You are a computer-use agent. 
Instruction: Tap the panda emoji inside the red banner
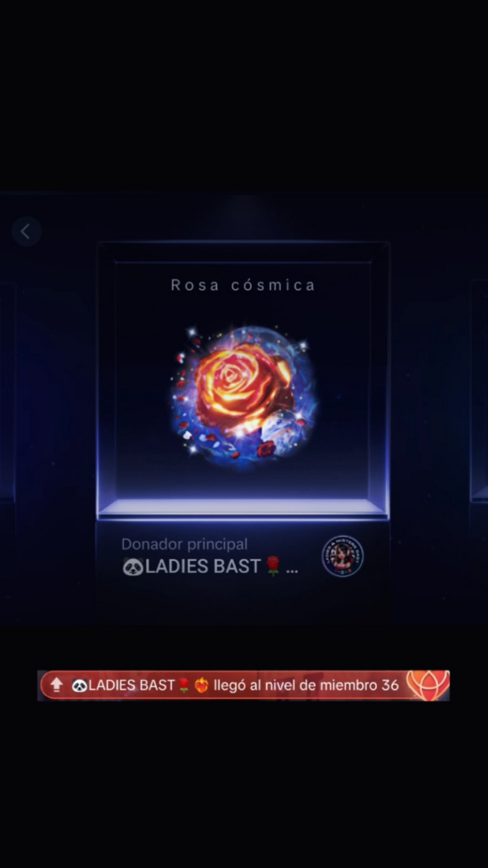click(80, 686)
